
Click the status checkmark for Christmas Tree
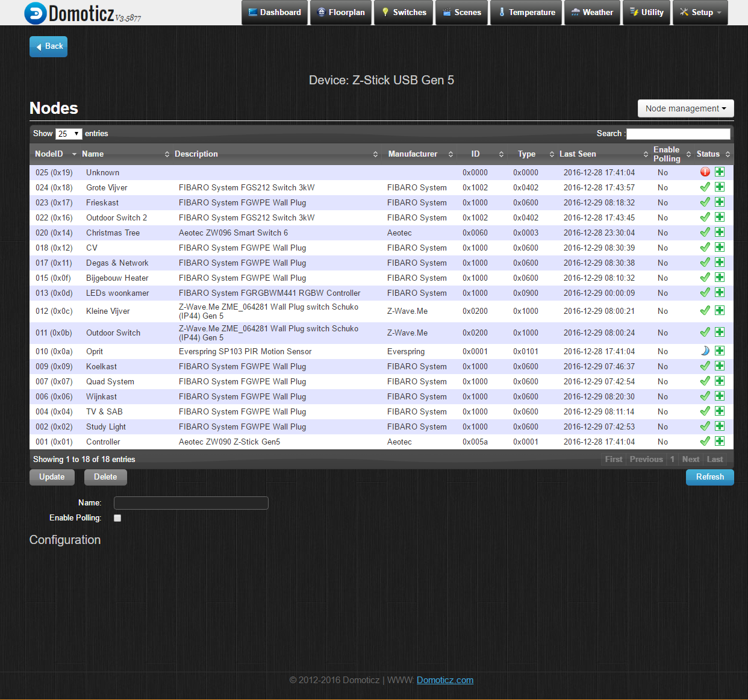pyautogui.click(x=705, y=233)
